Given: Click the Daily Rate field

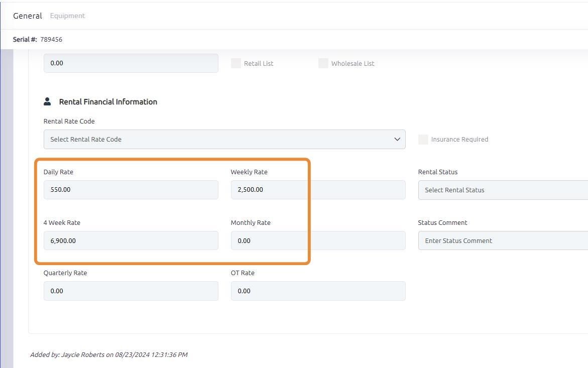Looking at the screenshot, I should [131, 190].
